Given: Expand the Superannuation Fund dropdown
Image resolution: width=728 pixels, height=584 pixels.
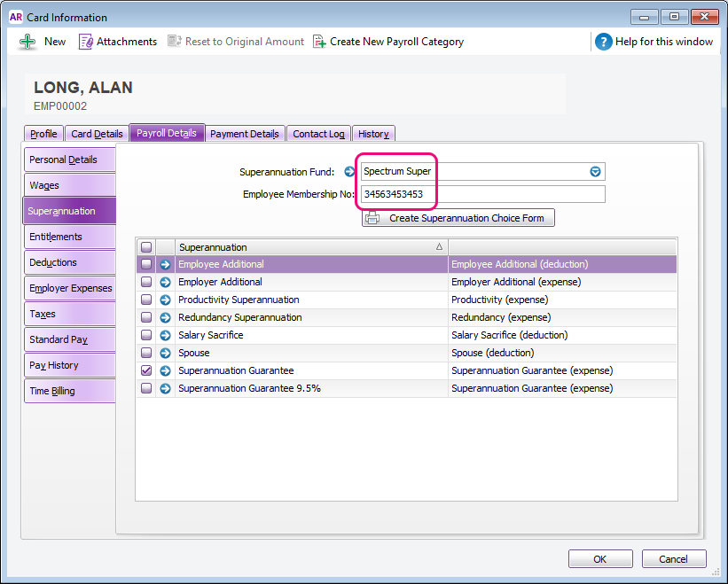Looking at the screenshot, I should point(596,172).
